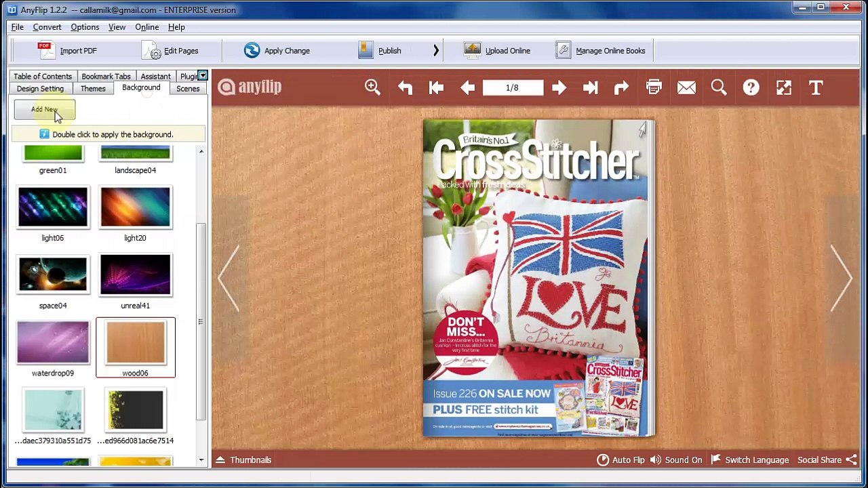Image resolution: width=868 pixels, height=488 pixels.
Task: Switch to the Table of Contents tab
Action: 43,76
